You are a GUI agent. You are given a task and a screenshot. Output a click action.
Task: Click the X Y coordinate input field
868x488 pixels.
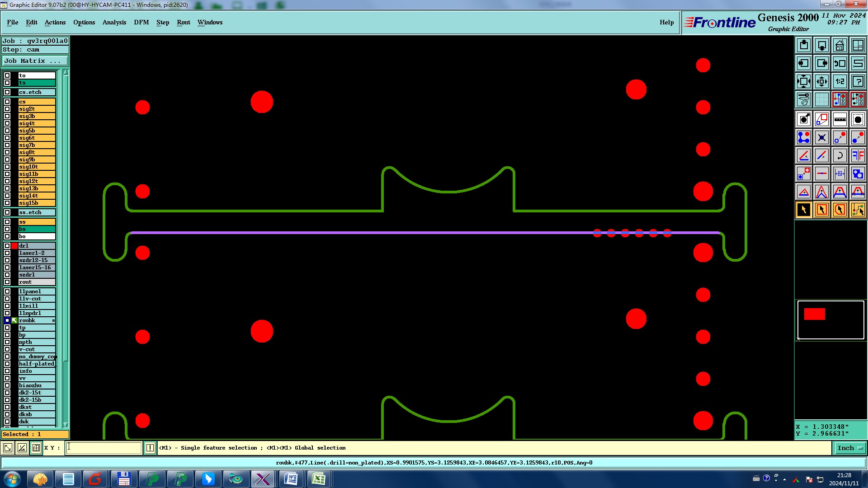click(104, 448)
